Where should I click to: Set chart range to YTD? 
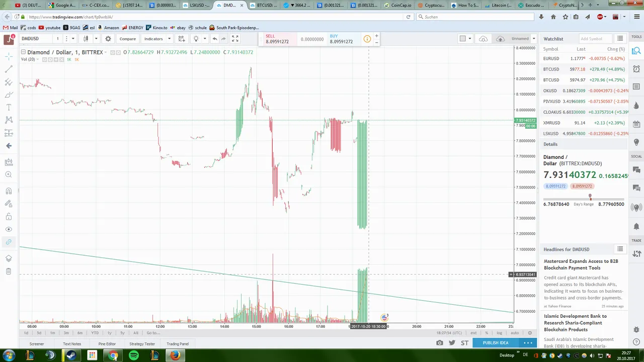tap(95, 333)
